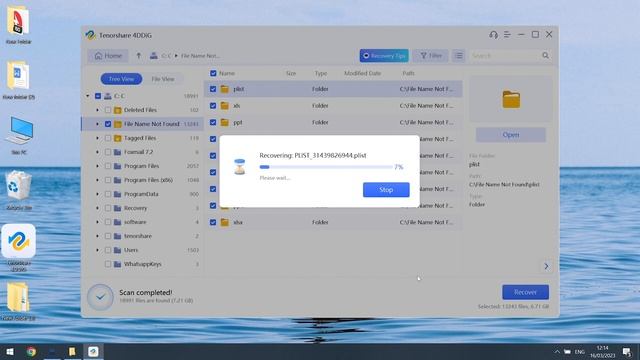Viewport: 640px width, 360px height.
Task: Expand the Deleted Files node
Action: [97, 110]
